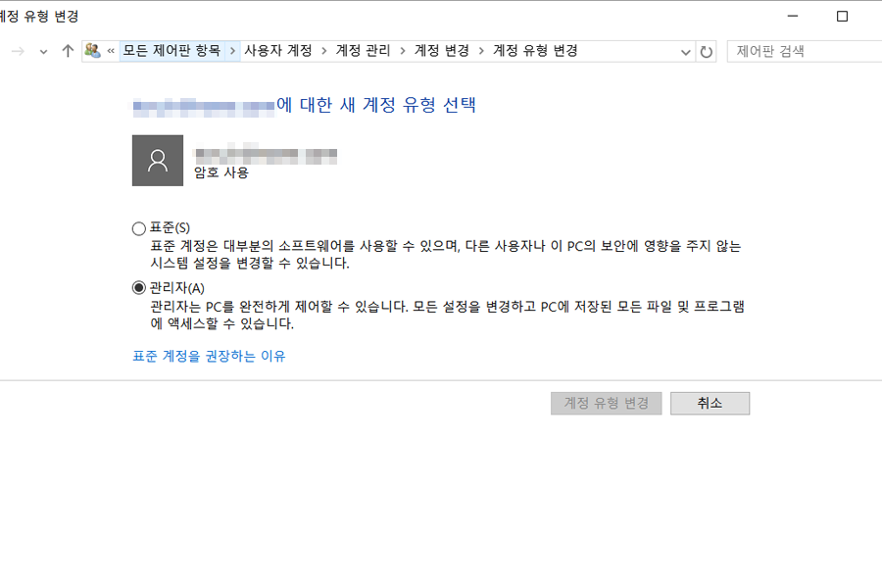Go to 계정 관리 breadcrumb
Image resolution: width=882 pixels, height=588 pixels.
coord(363,51)
